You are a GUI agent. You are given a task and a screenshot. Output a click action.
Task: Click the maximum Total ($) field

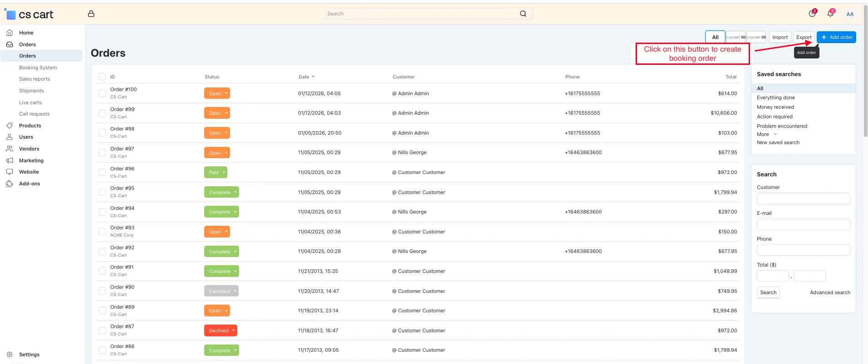pyautogui.click(x=810, y=276)
